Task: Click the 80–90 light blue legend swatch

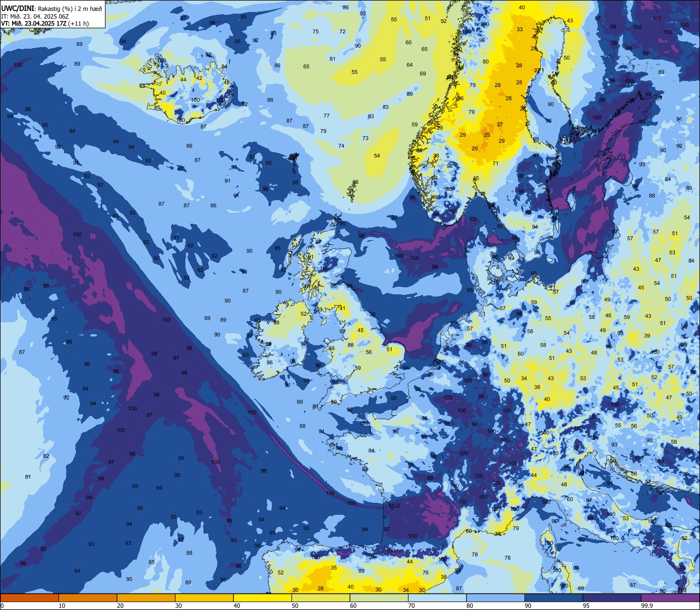Action: click(495, 597)
